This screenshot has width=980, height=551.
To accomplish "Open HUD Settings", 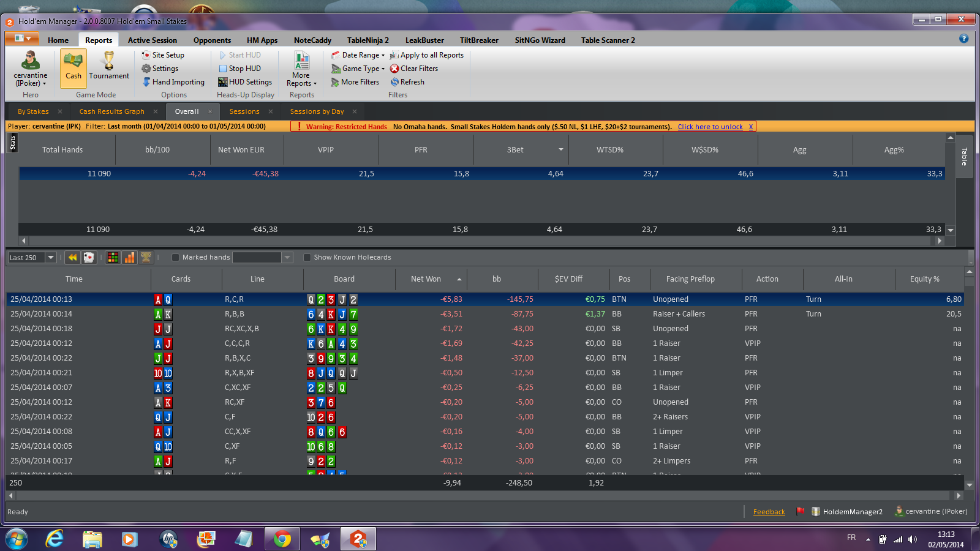I will pyautogui.click(x=245, y=82).
